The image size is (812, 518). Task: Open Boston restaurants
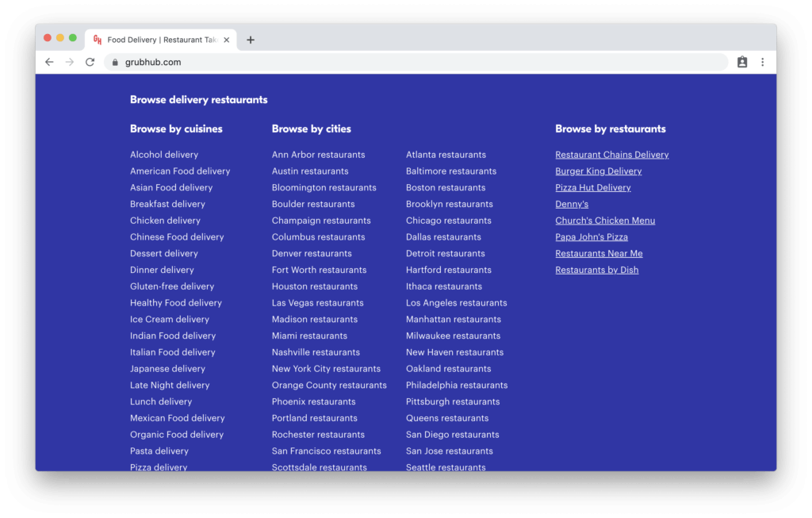point(446,187)
